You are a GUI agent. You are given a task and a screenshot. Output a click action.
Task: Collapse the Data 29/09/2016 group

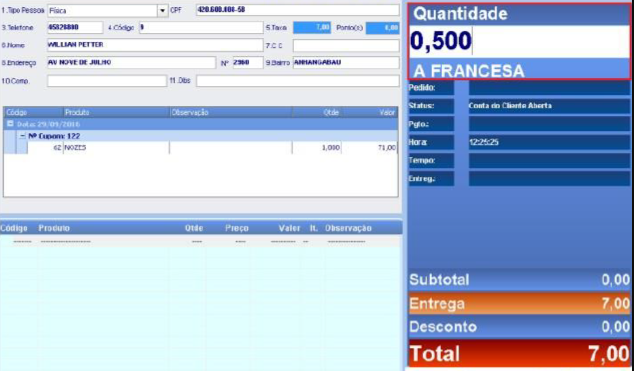[x=11, y=124]
